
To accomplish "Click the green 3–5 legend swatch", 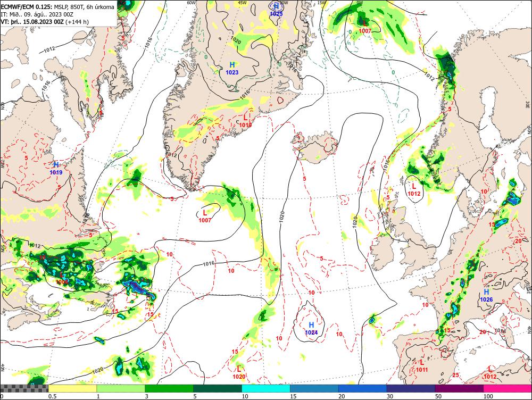I will click(169, 388).
